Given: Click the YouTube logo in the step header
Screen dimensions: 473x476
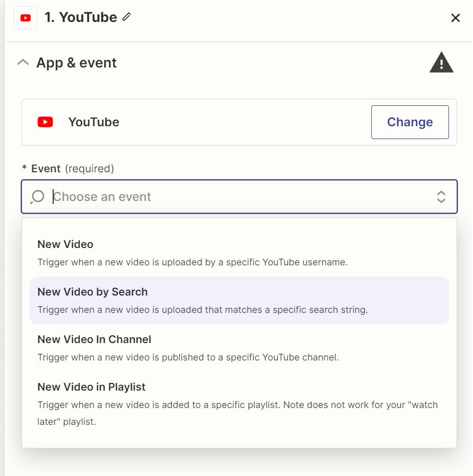Looking at the screenshot, I should (25, 18).
